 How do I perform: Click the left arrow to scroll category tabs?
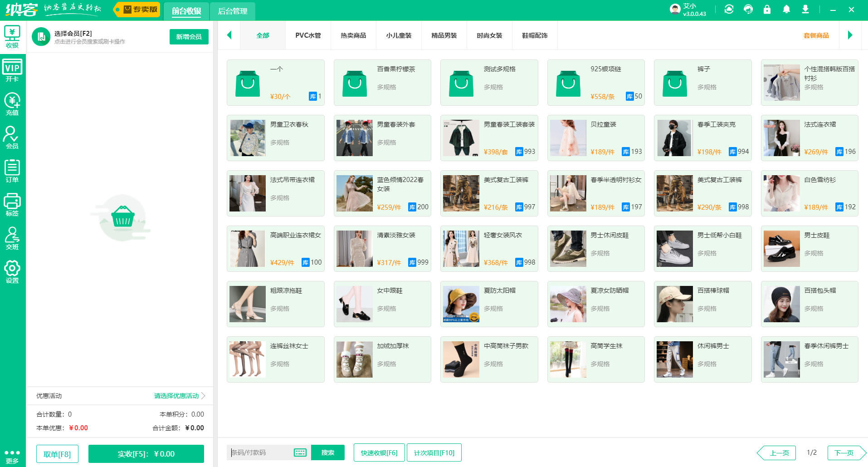point(229,35)
